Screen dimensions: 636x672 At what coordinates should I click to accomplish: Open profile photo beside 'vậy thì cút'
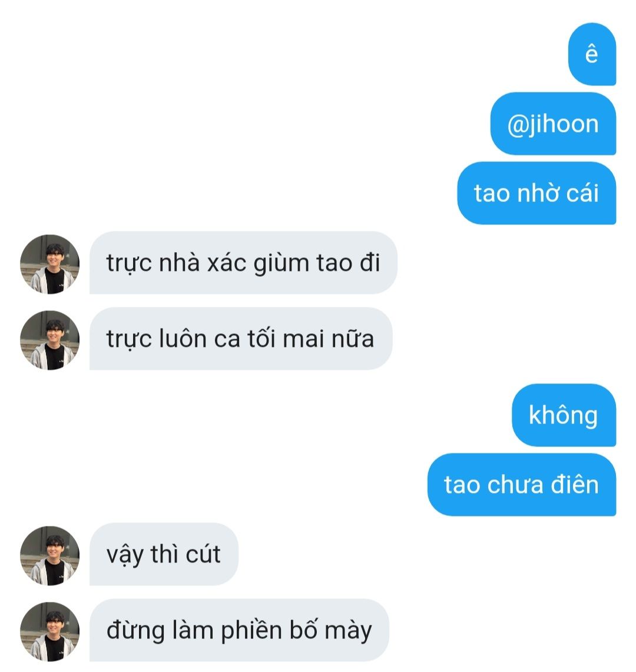pyautogui.click(x=49, y=556)
